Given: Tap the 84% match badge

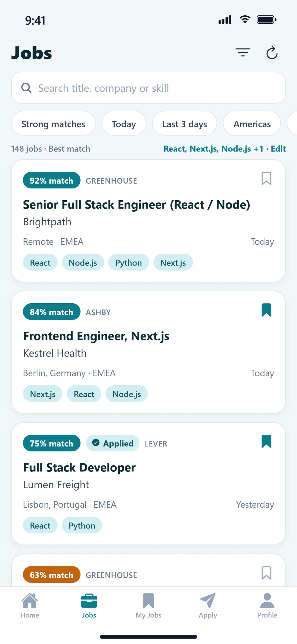Looking at the screenshot, I should (x=52, y=312).
